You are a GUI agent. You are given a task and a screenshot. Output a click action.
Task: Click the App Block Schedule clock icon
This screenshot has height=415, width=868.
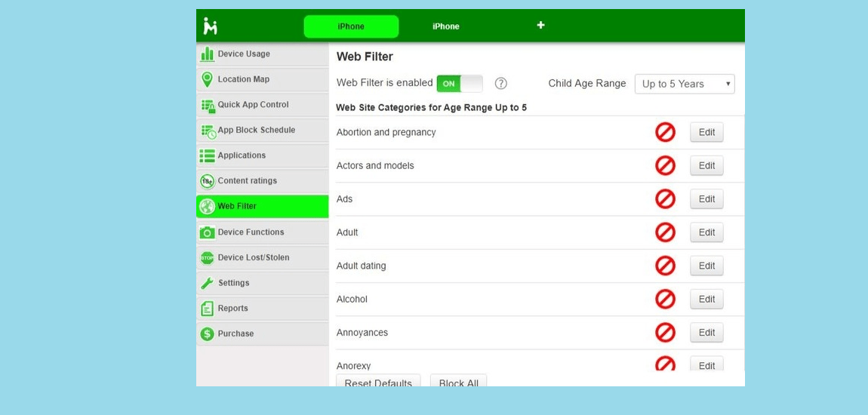[208, 131]
